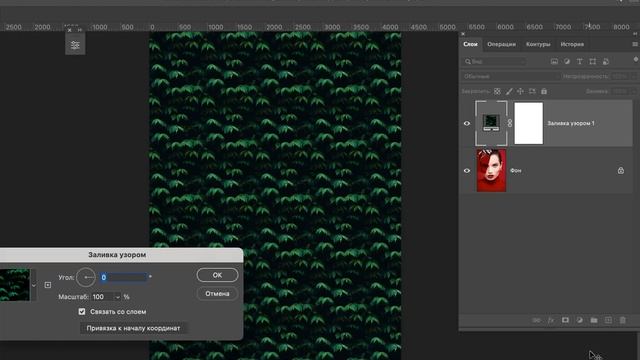Image resolution: width=640 pixels, height=360 pixels.
Task: Close the Layers panel group
Action: point(463,34)
